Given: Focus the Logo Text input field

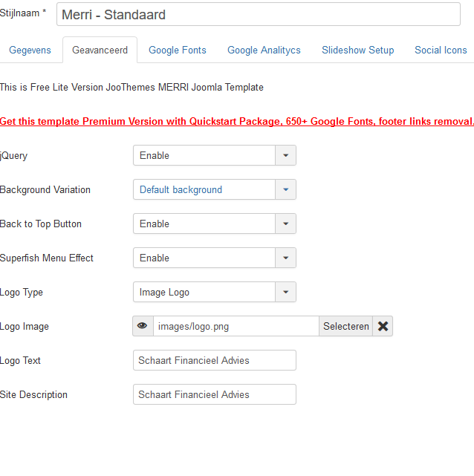Looking at the screenshot, I should [215, 360].
